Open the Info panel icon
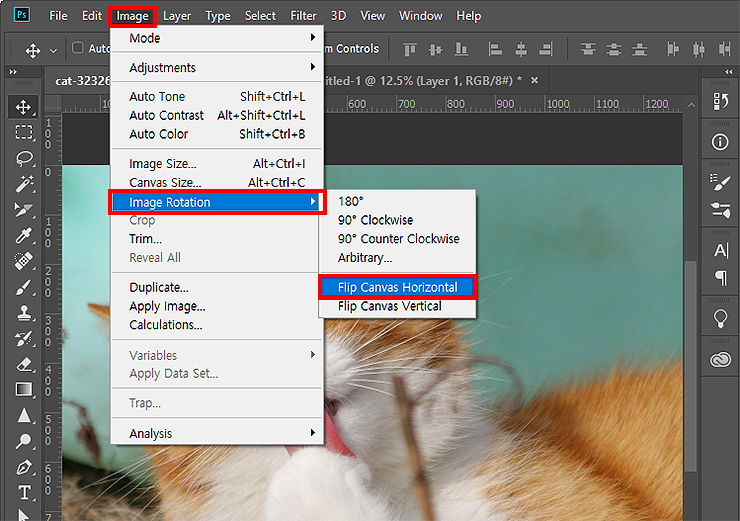The width and height of the screenshot is (740, 521). point(720,142)
